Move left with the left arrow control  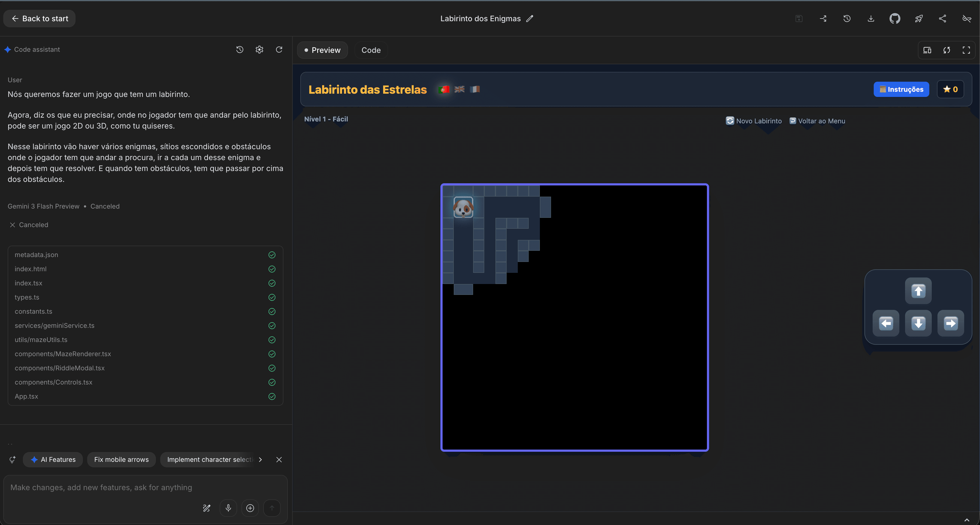click(886, 323)
